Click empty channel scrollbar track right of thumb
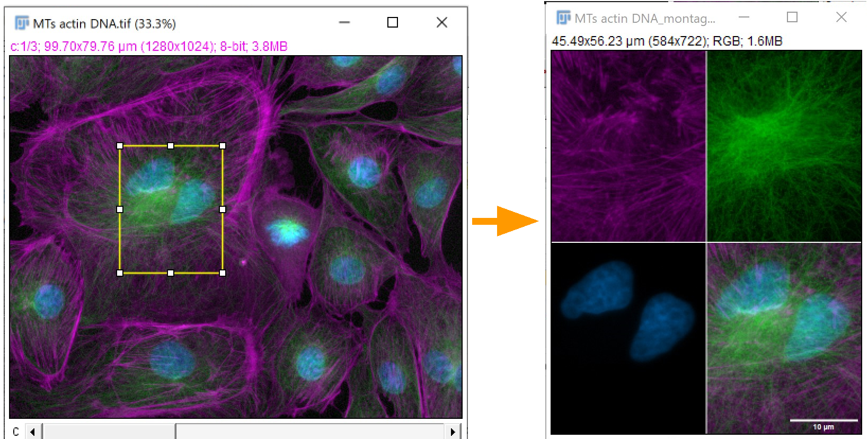868x439 pixels. (x=310, y=432)
